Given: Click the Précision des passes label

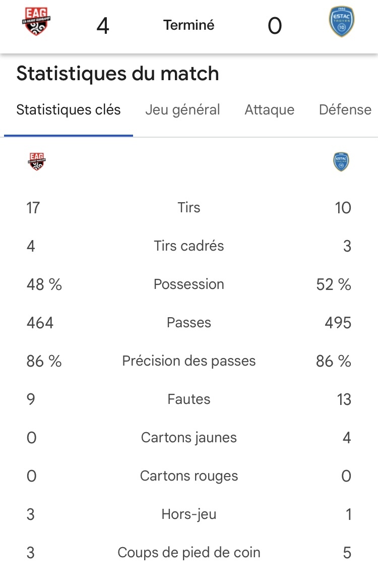Looking at the screenshot, I should click(189, 361).
